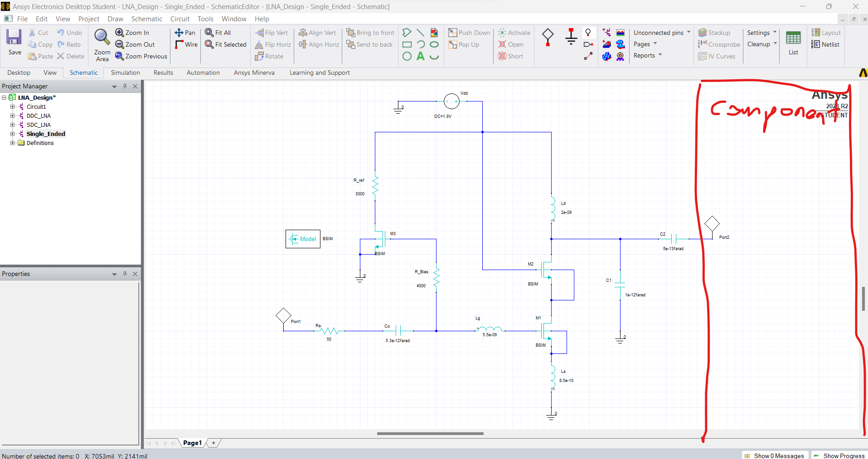The height and width of the screenshot is (459, 868).
Task: Open the Layout view
Action: pyautogui.click(x=826, y=33)
